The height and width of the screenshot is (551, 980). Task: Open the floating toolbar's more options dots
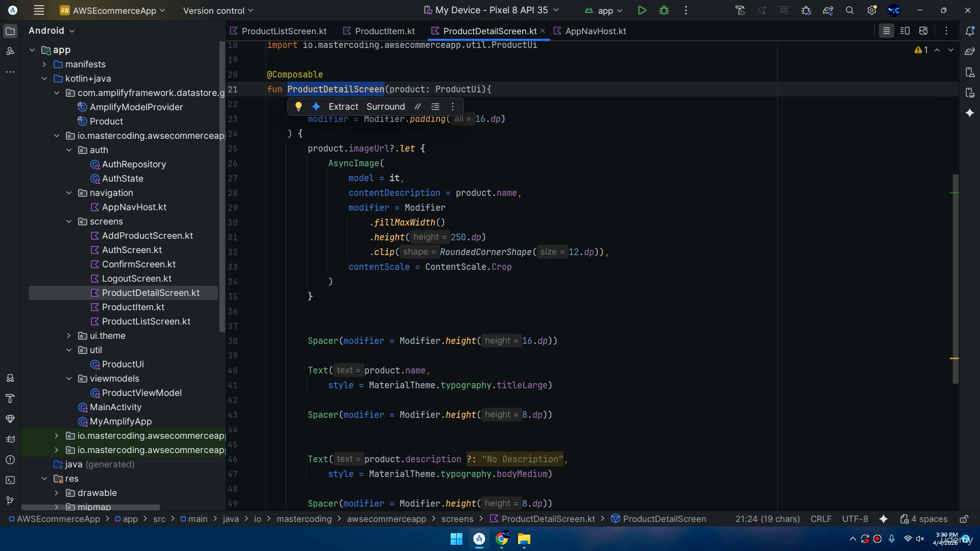click(453, 107)
